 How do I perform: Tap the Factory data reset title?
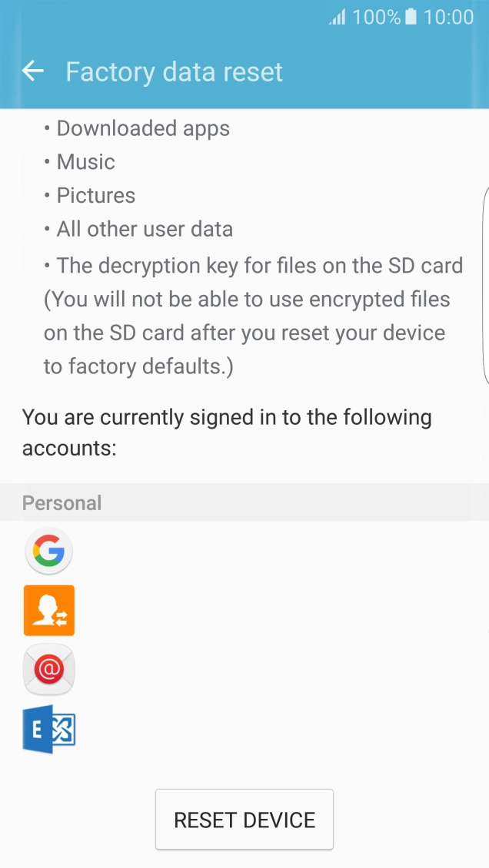click(175, 72)
